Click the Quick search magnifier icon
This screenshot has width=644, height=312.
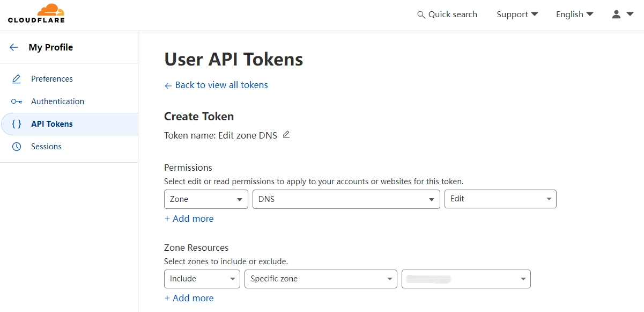[x=421, y=14]
